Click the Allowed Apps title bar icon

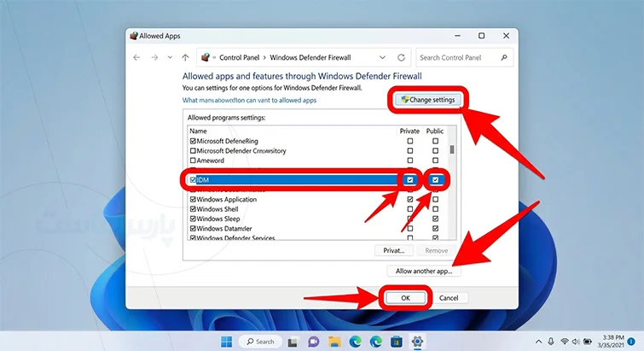click(133, 36)
